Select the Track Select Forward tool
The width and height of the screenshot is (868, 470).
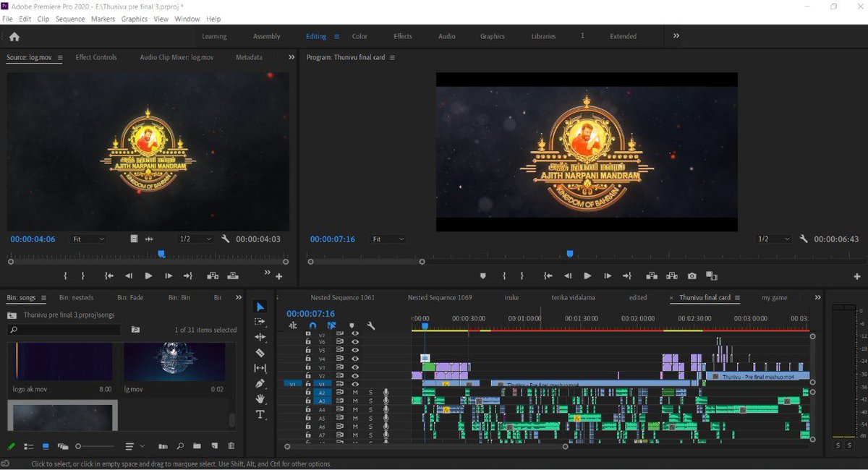[x=260, y=322]
